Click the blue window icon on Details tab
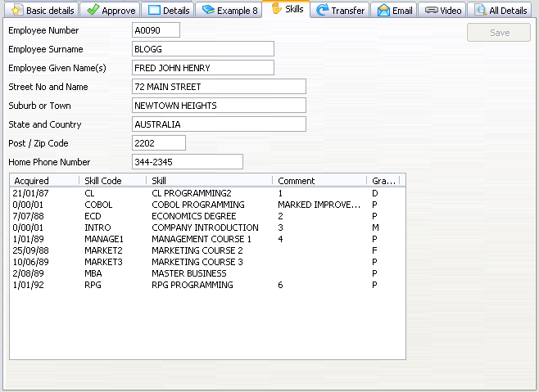Image resolution: width=539 pixels, height=392 pixels. click(154, 11)
